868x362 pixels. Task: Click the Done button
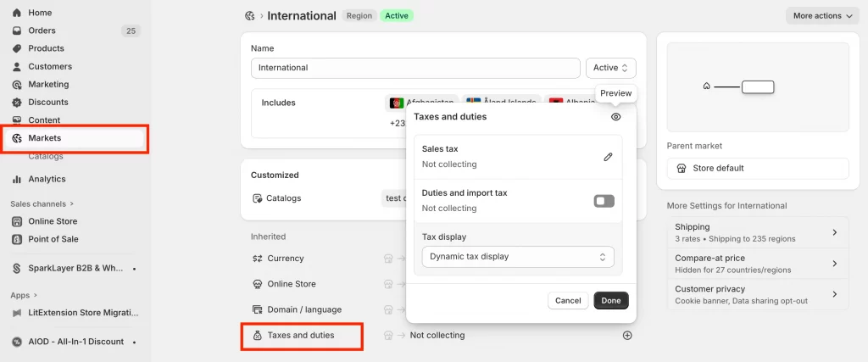coord(611,300)
